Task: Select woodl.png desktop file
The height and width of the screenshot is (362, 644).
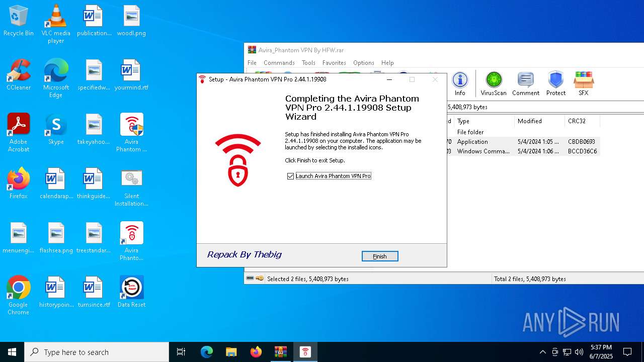Action: point(131,21)
